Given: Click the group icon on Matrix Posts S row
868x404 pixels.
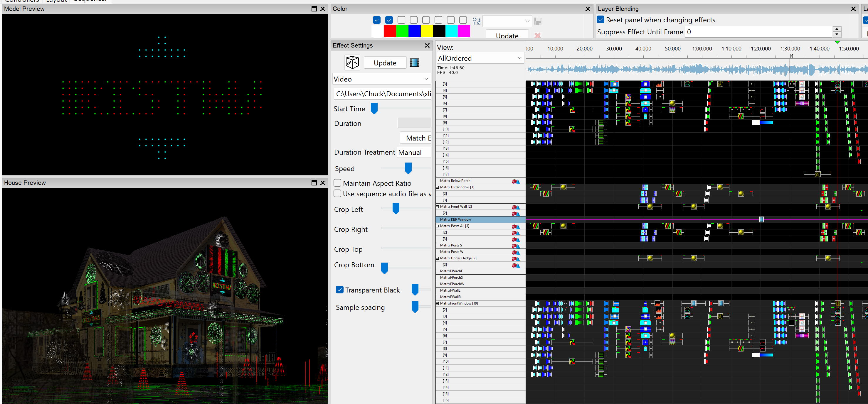Looking at the screenshot, I should (516, 246).
